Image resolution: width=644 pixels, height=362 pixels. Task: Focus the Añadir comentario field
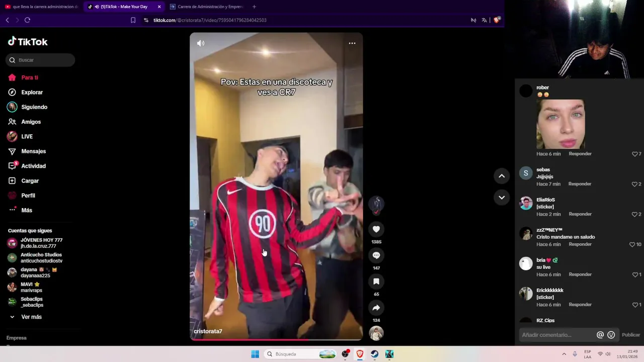(x=557, y=335)
